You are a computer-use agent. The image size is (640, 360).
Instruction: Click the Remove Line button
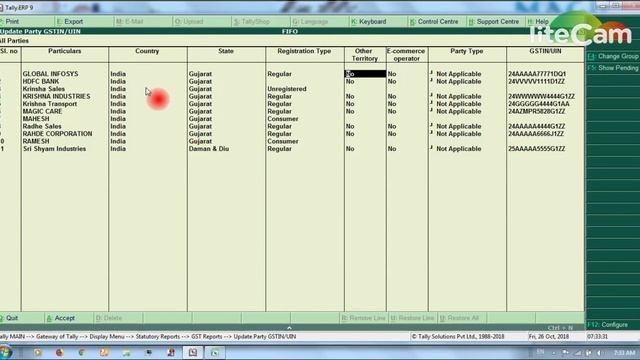[363, 318]
